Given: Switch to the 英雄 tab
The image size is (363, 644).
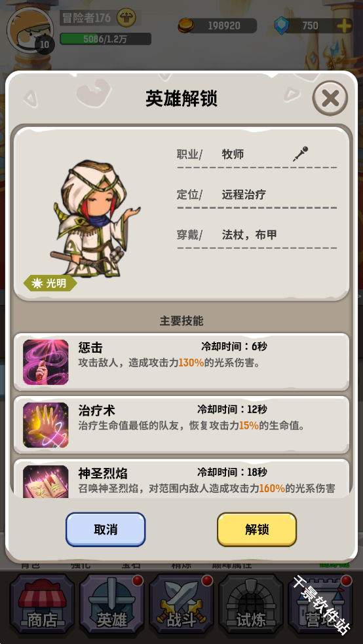Looking at the screenshot, I should pos(112,603).
